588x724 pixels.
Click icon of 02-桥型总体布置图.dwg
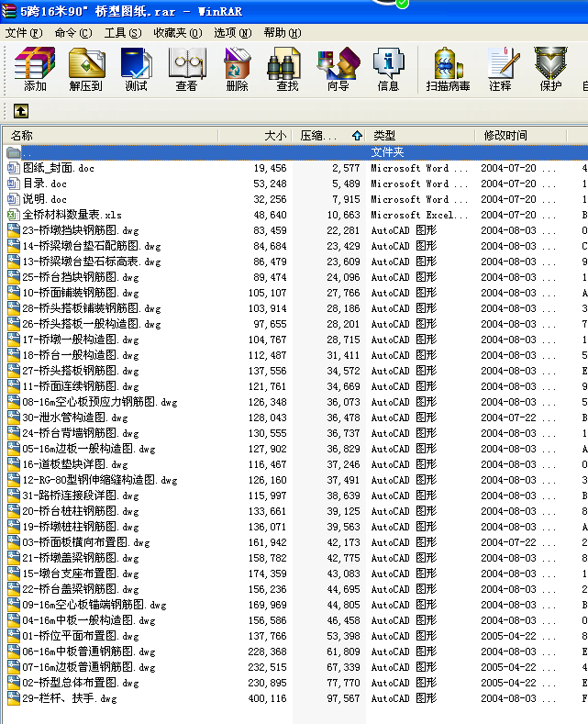pyautogui.click(x=14, y=683)
